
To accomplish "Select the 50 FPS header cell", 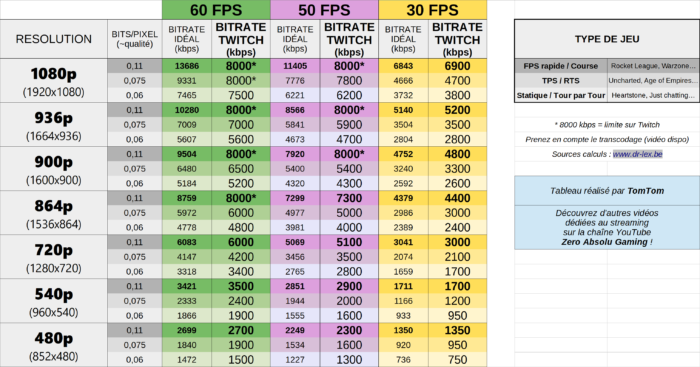I will pos(325,10).
